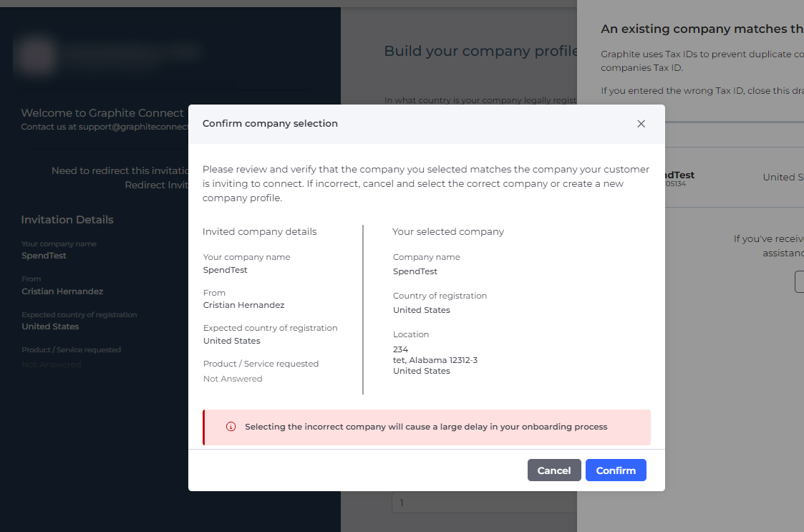This screenshot has width=804, height=532.
Task: Click the support email address link
Action: 133,127
